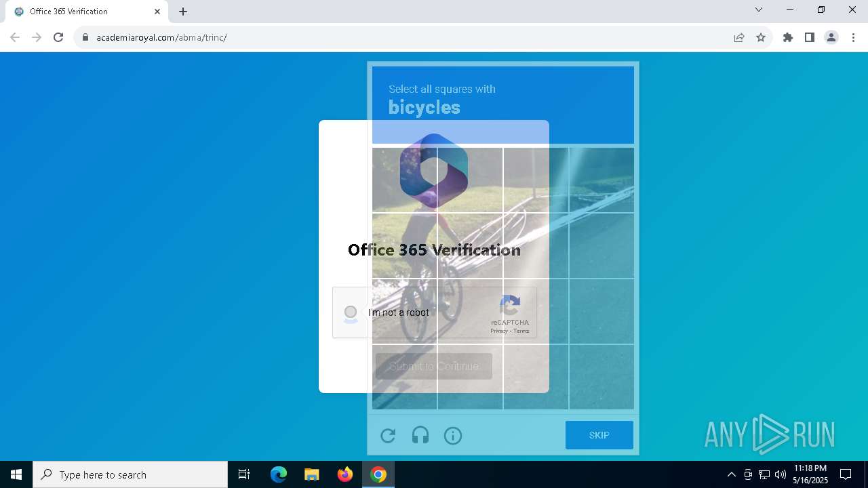Open the reCAPTCHA Terms link
This screenshot has width=868, height=488.
pos(521,331)
